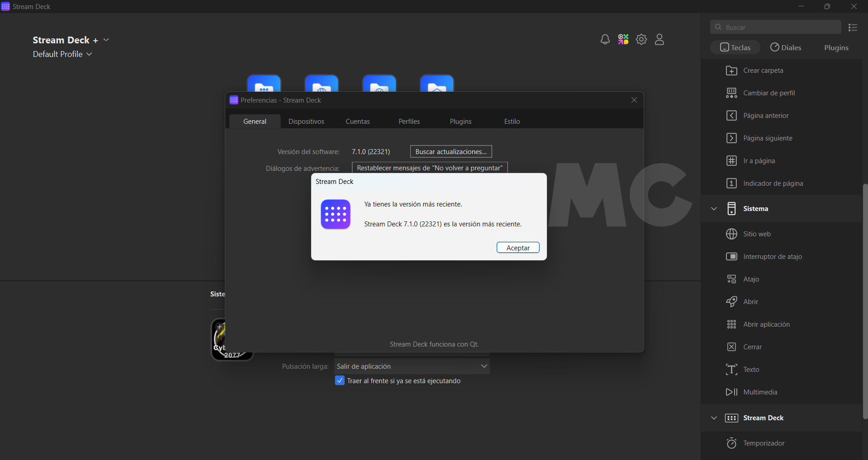Open the colorful Marketplace icon
The width and height of the screenshot is (868, 460).
coord(623,40)
